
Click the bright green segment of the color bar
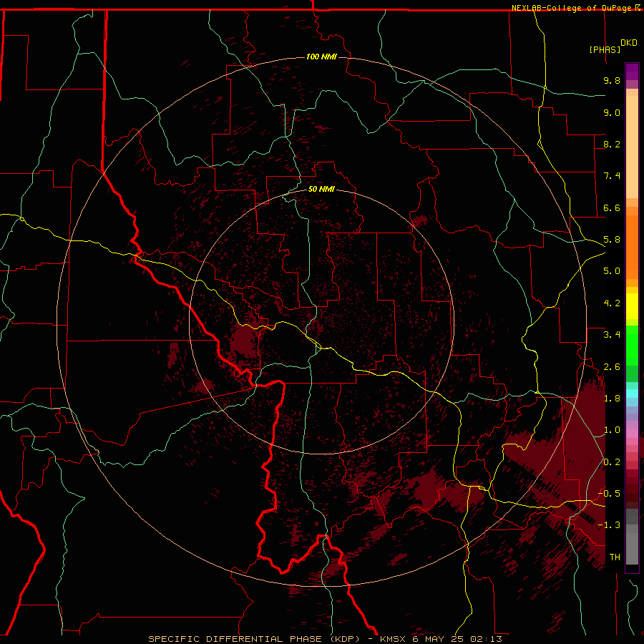pyautogui.click(x=632, y=345)
